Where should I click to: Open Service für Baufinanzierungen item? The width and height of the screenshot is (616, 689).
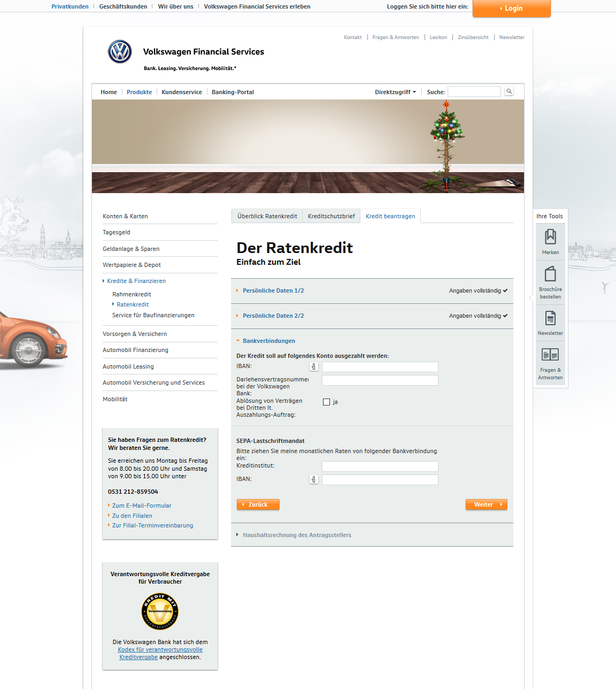click(x=153, y=315)
